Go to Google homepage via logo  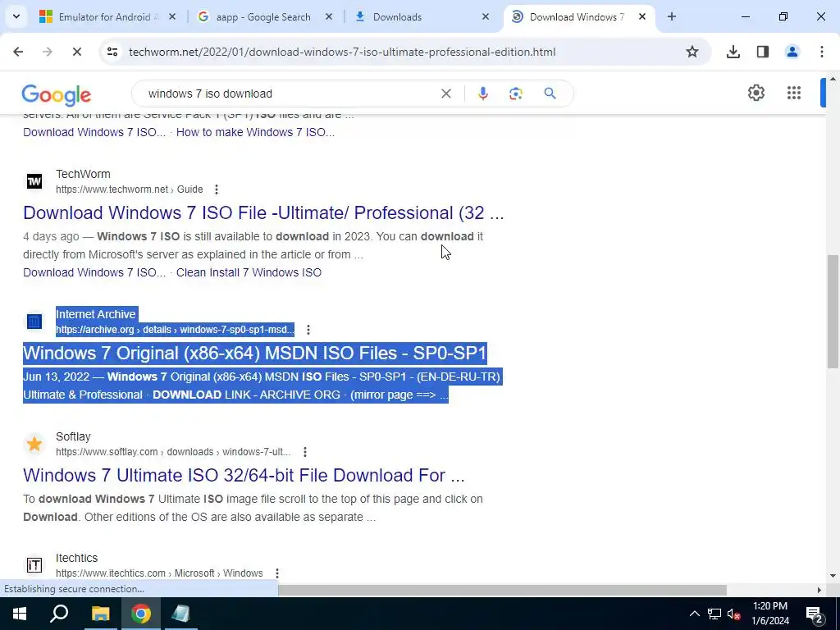[x=57, y=95]
